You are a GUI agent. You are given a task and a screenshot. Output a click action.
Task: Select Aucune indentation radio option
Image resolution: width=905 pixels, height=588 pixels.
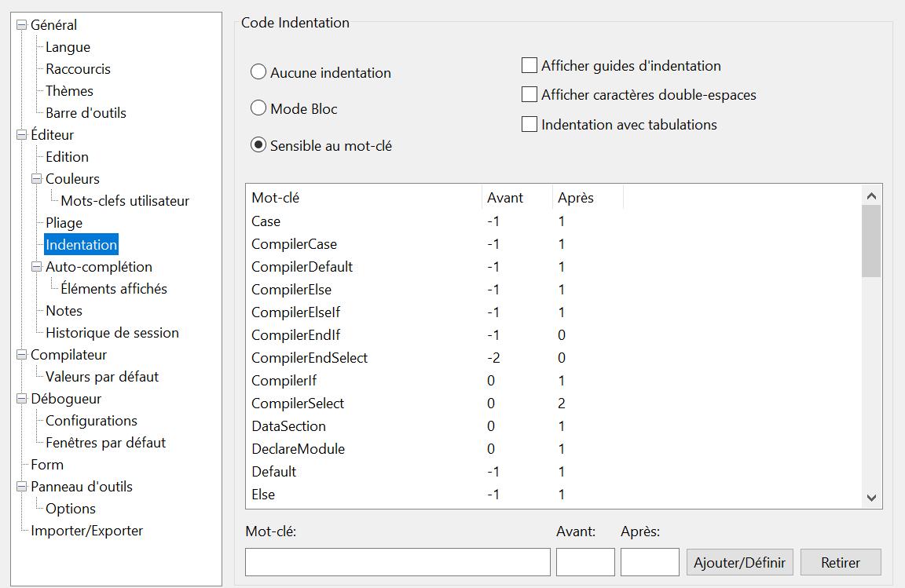tap(258, 72)
